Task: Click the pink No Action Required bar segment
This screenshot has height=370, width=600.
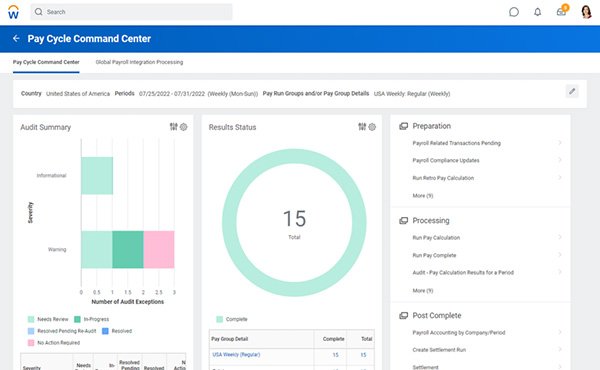Action: coord(159,249)
